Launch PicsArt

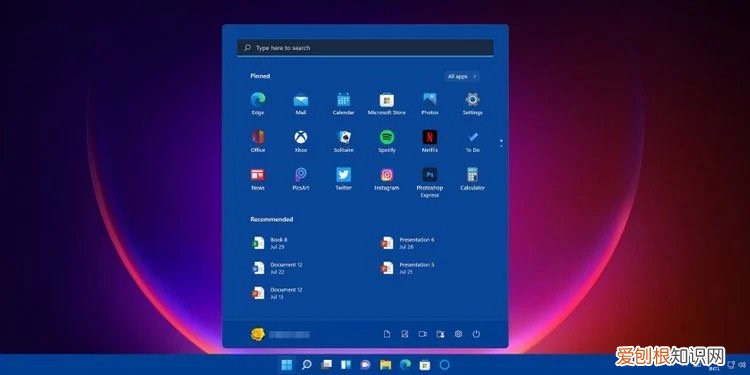[x=301, y=179]
